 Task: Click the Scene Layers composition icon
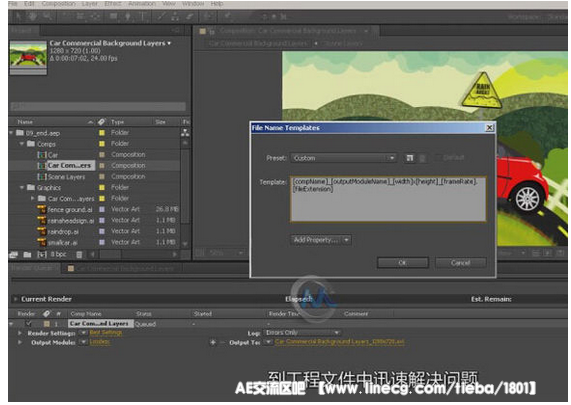pyautogui.click(x=42, y=177)
